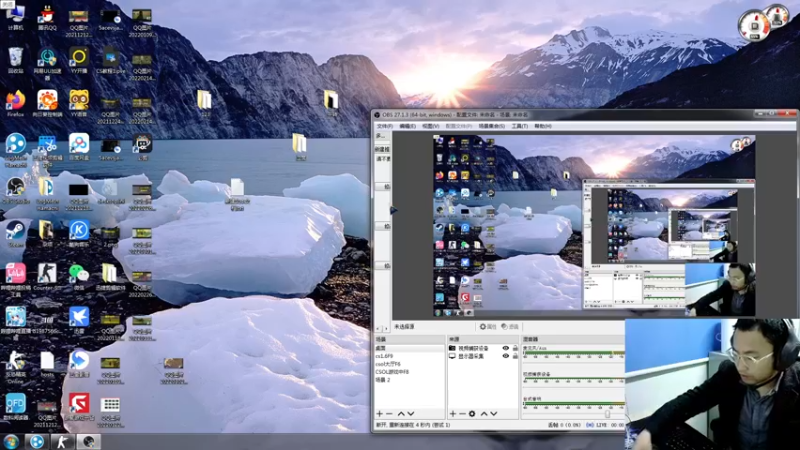Select the csol大厅F6 scene
Viewport: 800px width, 450px height.
click(x=409, y=364)
